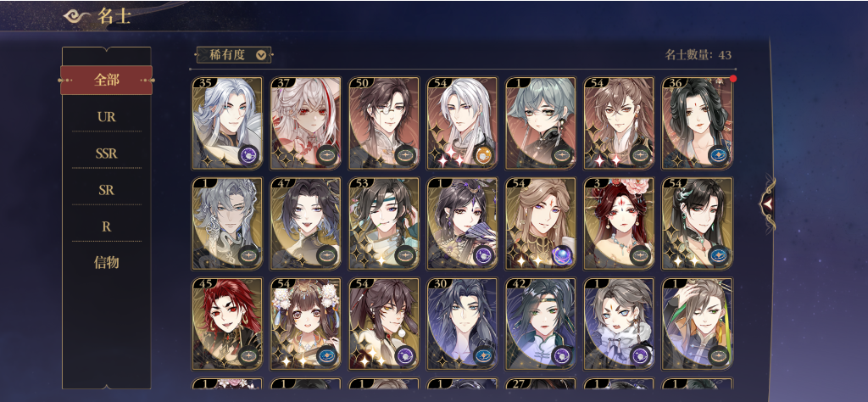Show only SR characters
This screenshot has height=402, width=868.
click(106, 191)
